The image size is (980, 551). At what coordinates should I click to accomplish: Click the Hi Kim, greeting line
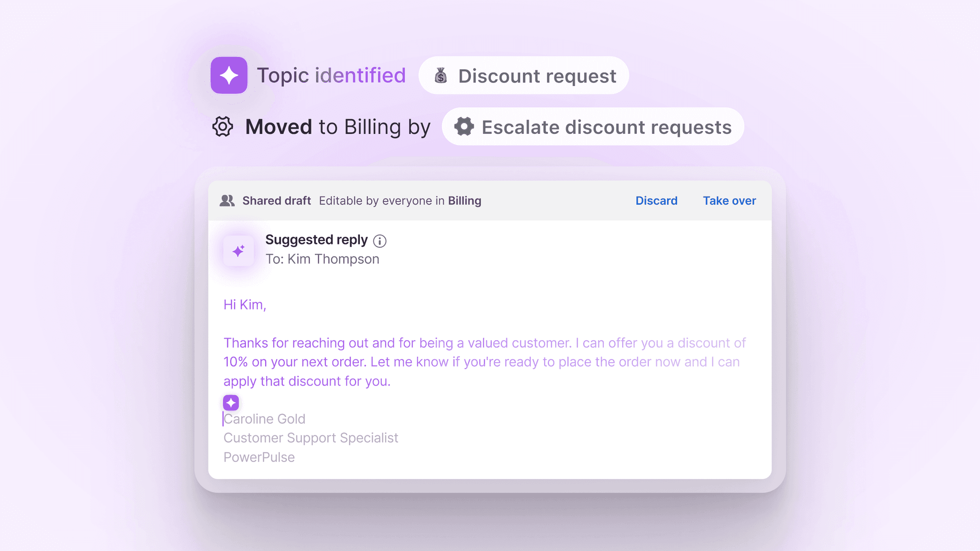[245, 305]
